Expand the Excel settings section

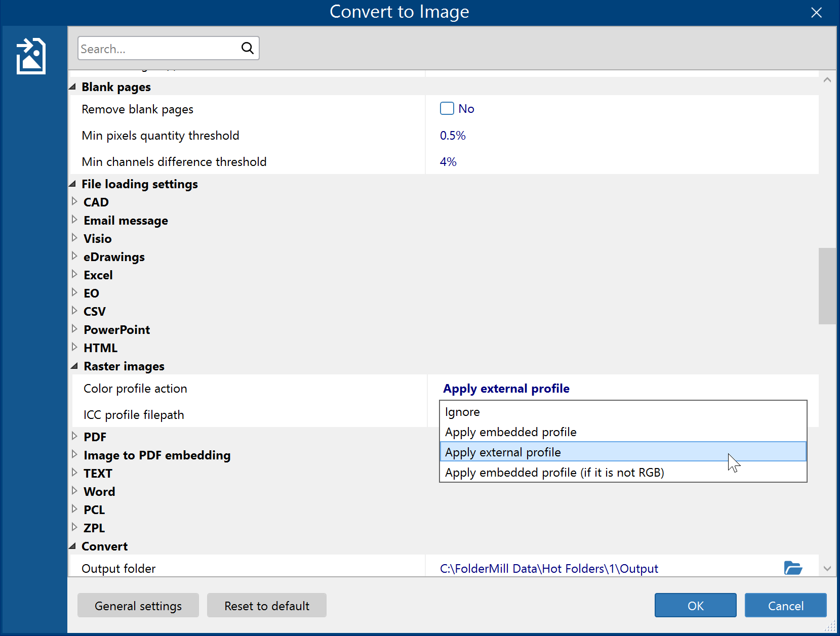(75, 275)
